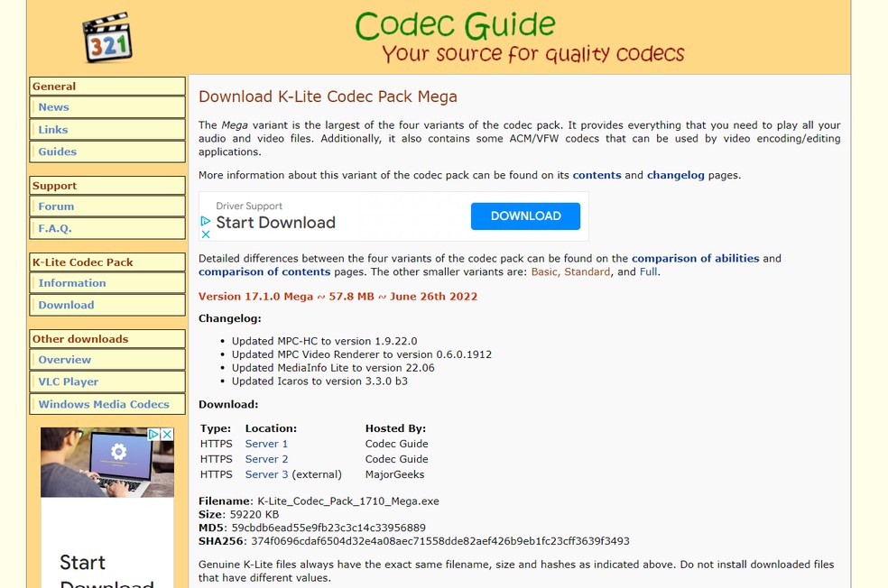Open the Links sidebar item

point(107,130)
